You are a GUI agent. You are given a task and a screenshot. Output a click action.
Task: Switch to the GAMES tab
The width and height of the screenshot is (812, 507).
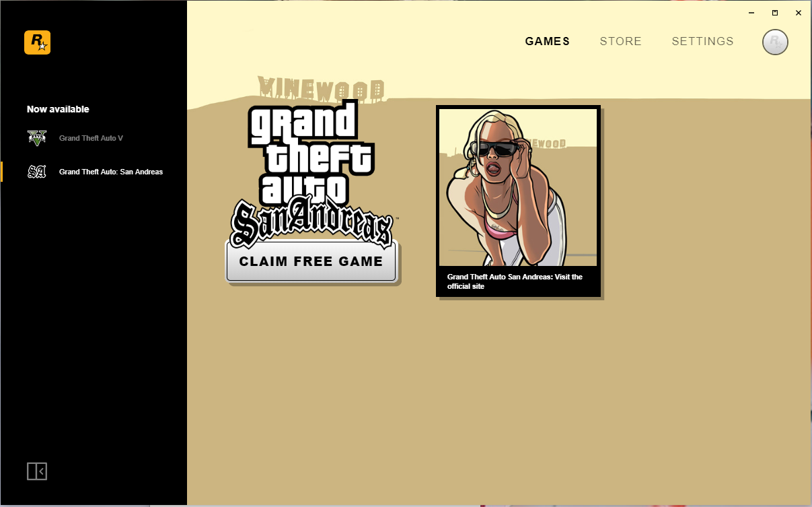(548, 42)
